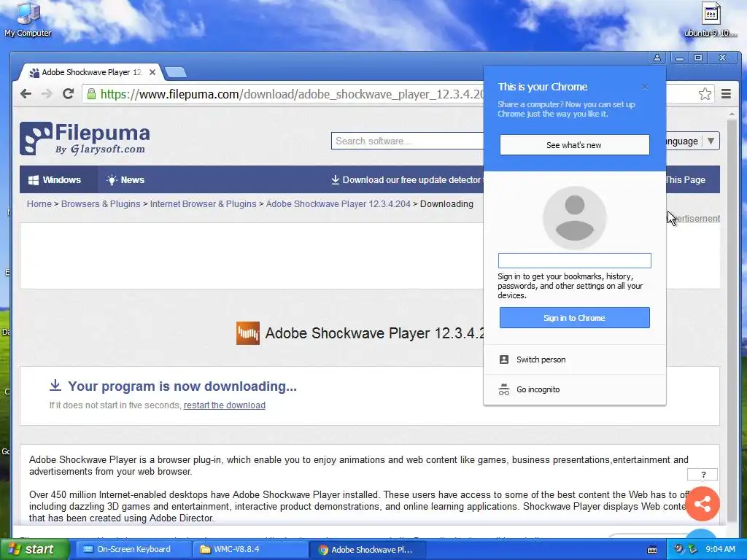The image size is (747, 560).
Task: Open the language dropdown arrow
Action: pyautogui.click(x=711, y=141)
